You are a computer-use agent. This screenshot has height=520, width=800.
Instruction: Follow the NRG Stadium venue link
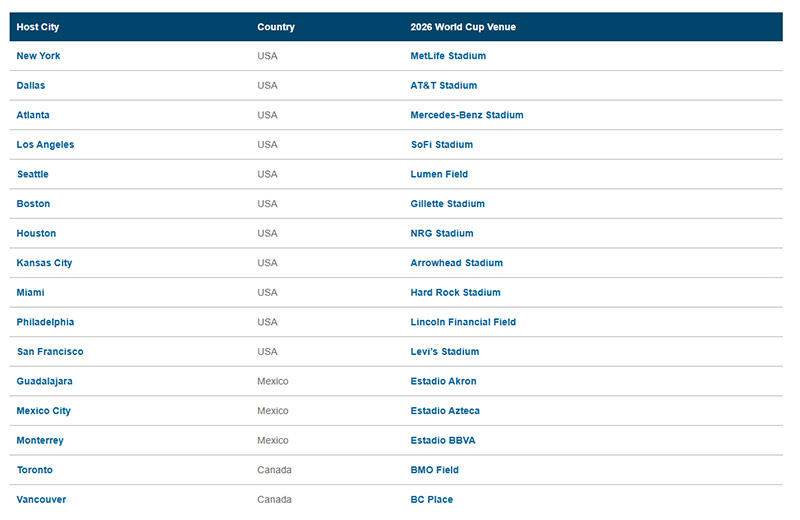(442, 233)
